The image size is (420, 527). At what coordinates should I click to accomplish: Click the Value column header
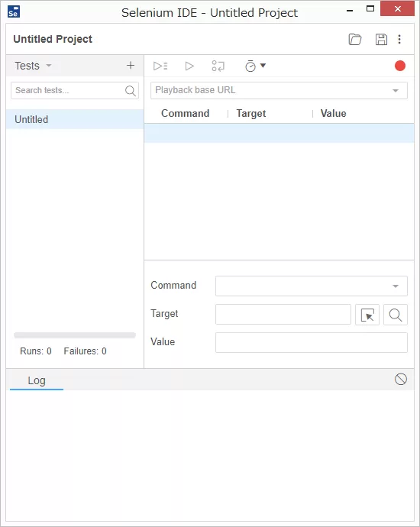coord(333,113)
